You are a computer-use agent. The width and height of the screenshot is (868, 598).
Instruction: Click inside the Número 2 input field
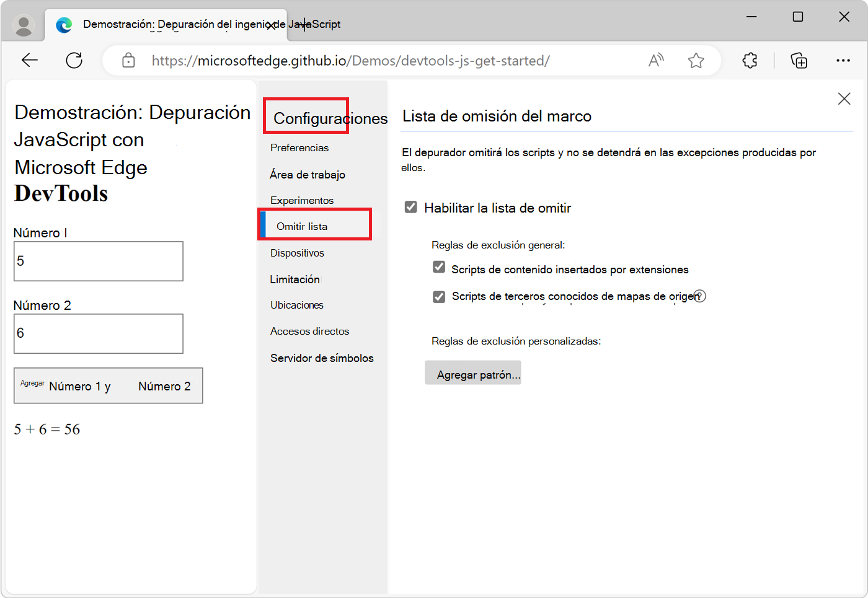pyautogui.click(x=98, y=333)
